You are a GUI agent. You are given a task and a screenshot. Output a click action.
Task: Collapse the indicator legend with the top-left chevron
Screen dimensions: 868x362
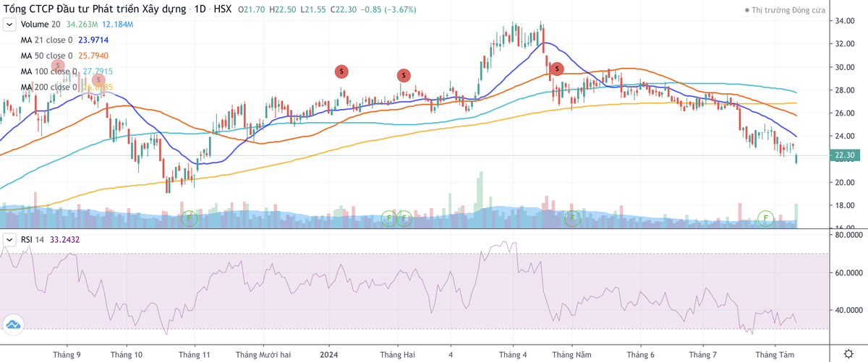pos(9,25)
